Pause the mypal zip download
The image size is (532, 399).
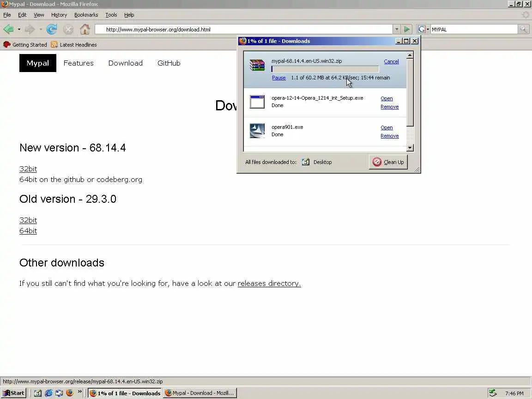279,78
